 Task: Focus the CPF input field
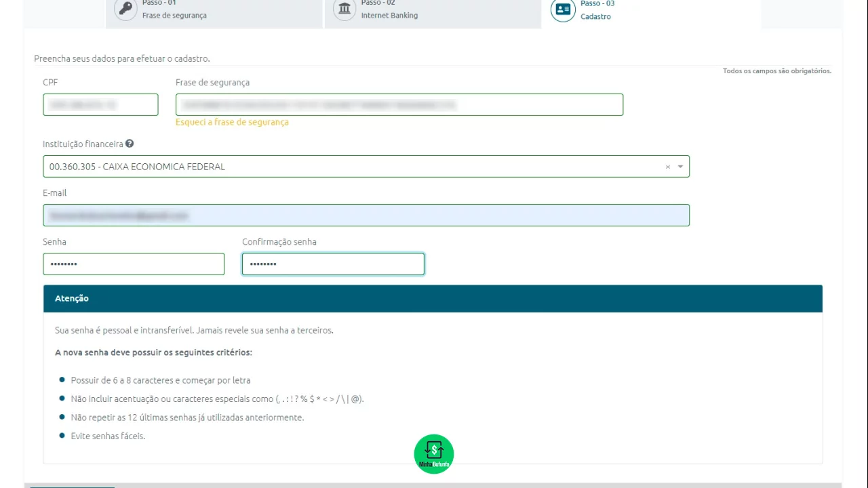pos(100,104)
